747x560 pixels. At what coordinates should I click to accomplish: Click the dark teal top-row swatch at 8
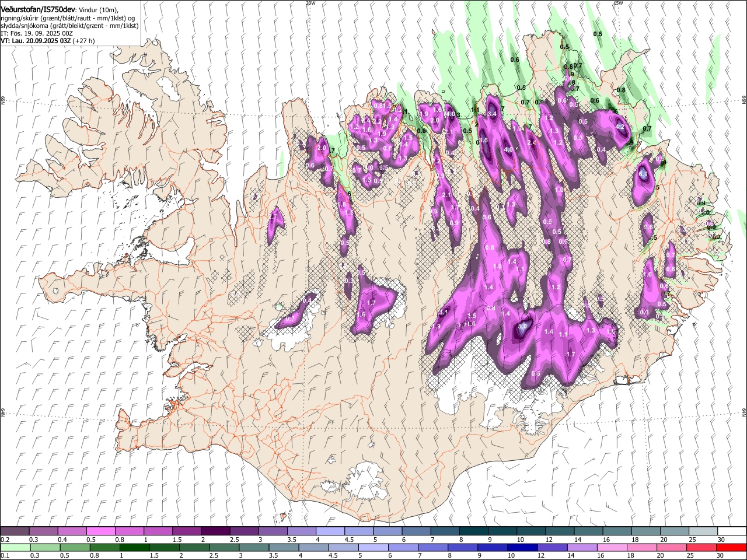[473, 531]
